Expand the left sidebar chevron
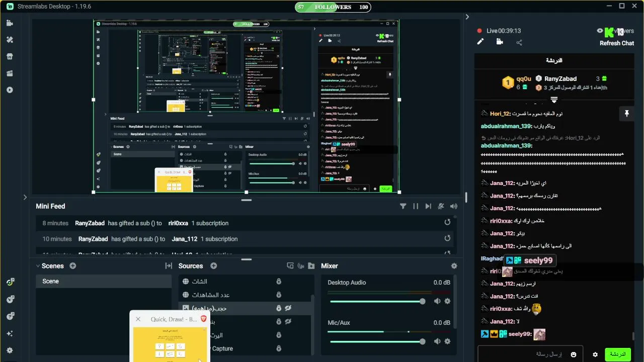 [x=25, y=197]
